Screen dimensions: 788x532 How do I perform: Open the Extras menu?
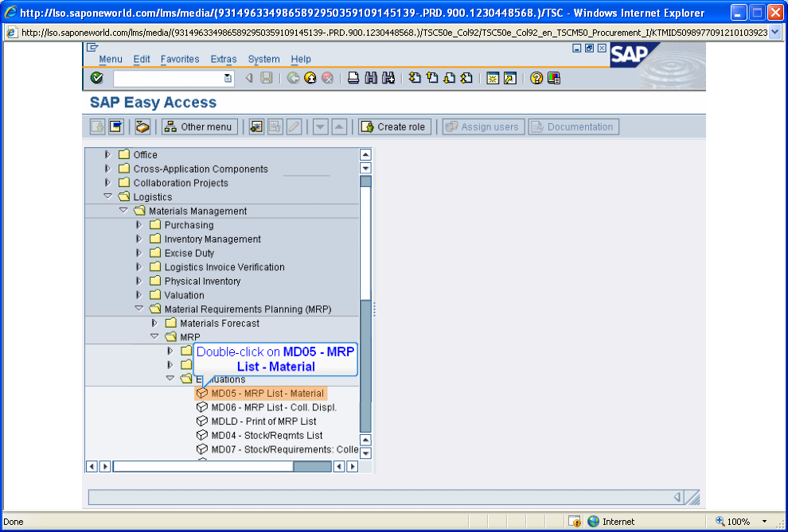pyautogui.click(x=224, y=59)
